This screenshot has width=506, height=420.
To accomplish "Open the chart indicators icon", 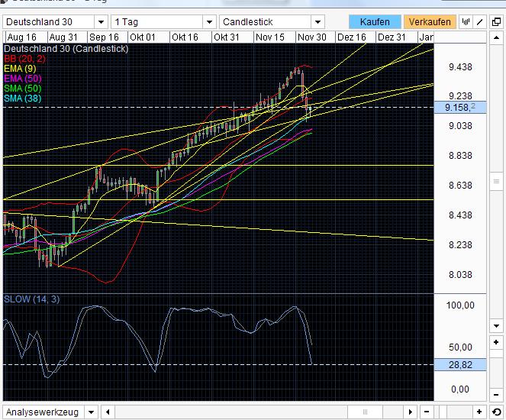I will coord(466,22).
